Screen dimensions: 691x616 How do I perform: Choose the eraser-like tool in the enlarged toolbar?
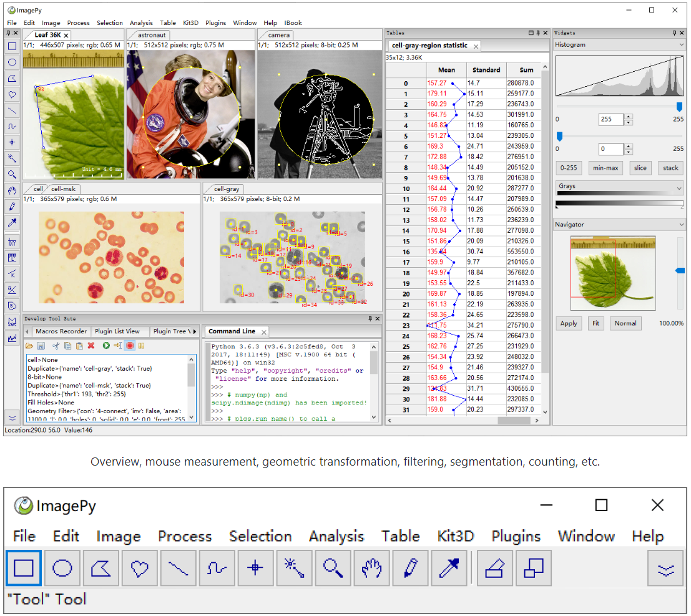[494, 568]
